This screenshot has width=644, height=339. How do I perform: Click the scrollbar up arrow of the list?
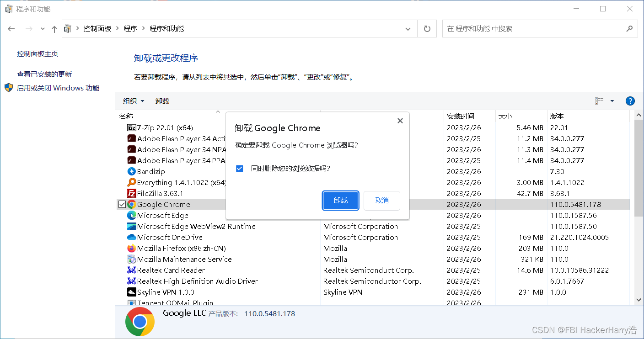(639, 116)
